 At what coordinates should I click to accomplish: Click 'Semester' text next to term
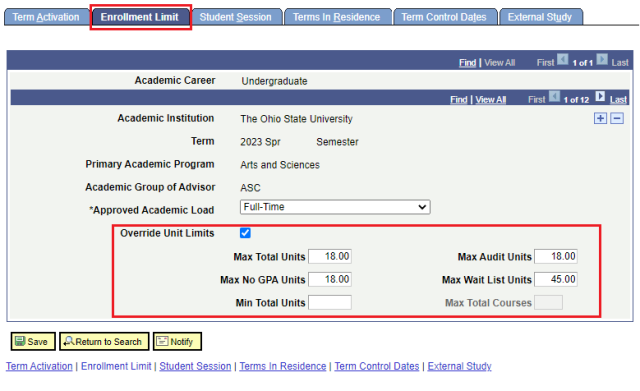[x=337, y=142]
